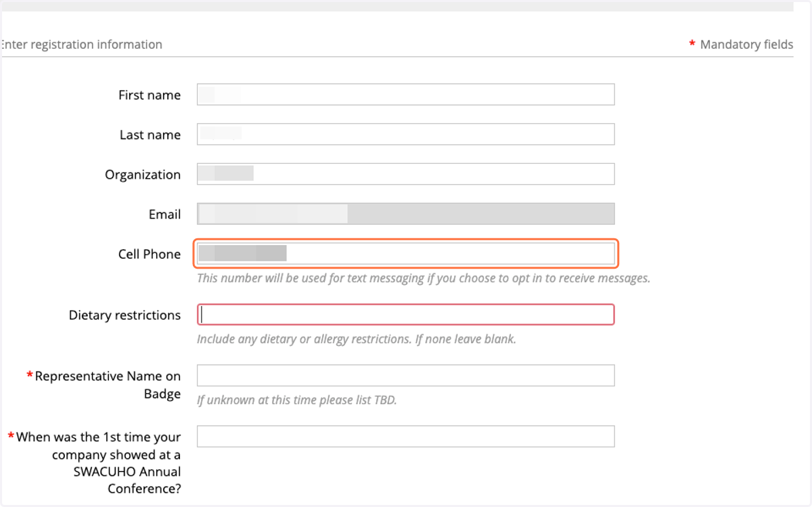Image resolution: width=812 pixels, height=507 pixels.
Task: Click the 'Enter registration information' heading
Action: point(81,45)
